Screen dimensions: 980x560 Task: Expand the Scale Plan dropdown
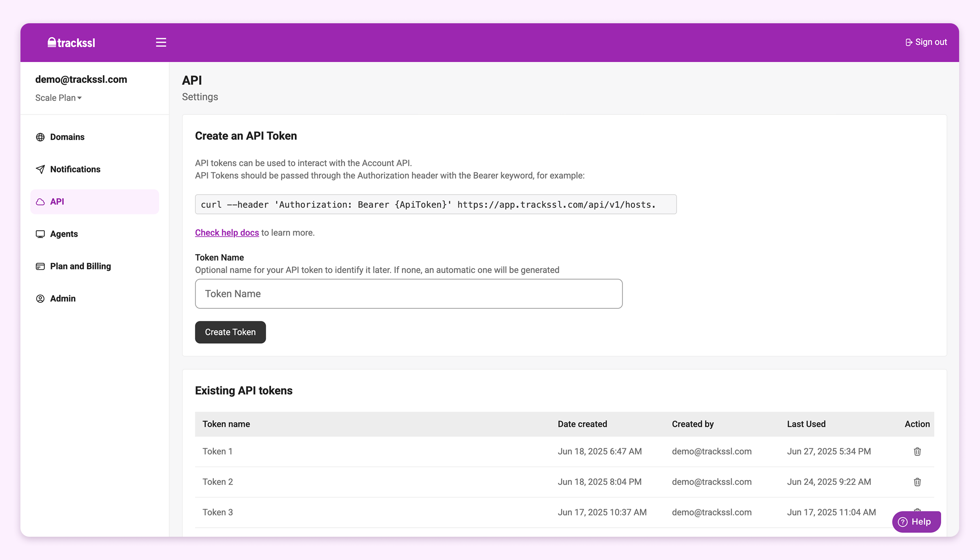(x=58, y=98)
